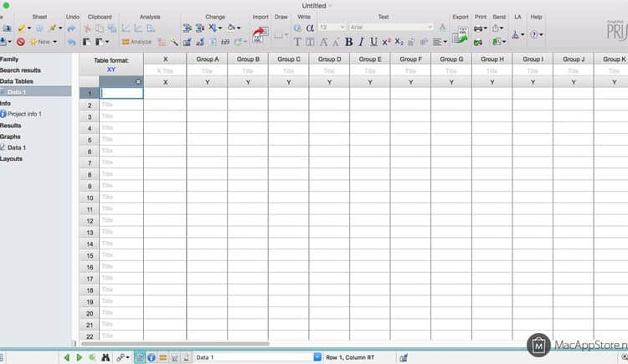Click the X Title cell
The height and width of the screenshot is (364, 628).
click(165, 71)
